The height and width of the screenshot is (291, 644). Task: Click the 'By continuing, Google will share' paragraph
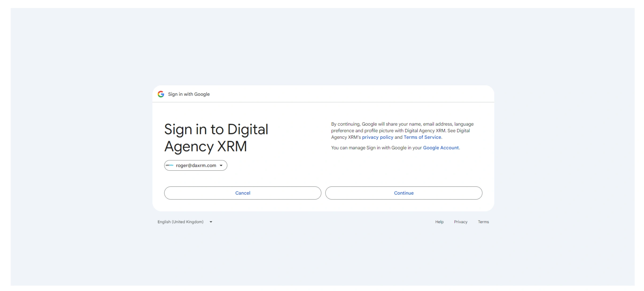pyautogui.click(x=402, y=131)
